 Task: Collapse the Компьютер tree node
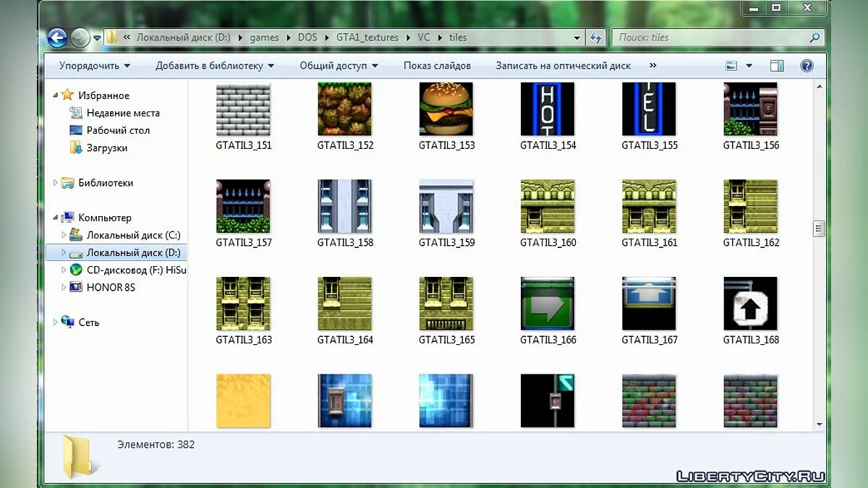pyautogui.click(x=56, y=217)
